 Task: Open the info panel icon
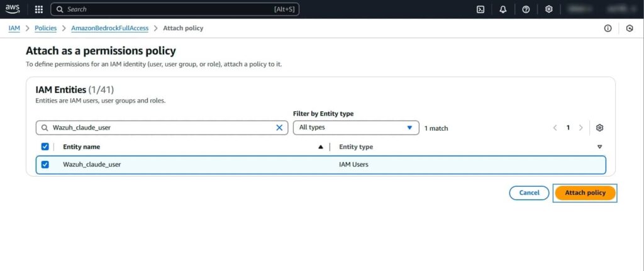pos(608,28)
